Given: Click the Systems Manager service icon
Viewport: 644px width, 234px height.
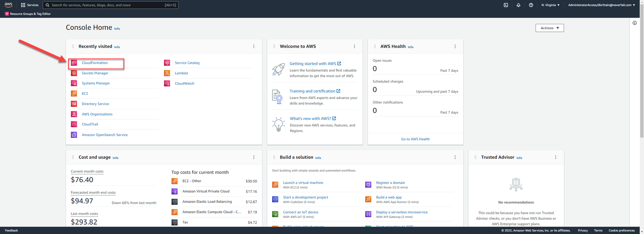Looking at the screenshot, I should point(74,83).
